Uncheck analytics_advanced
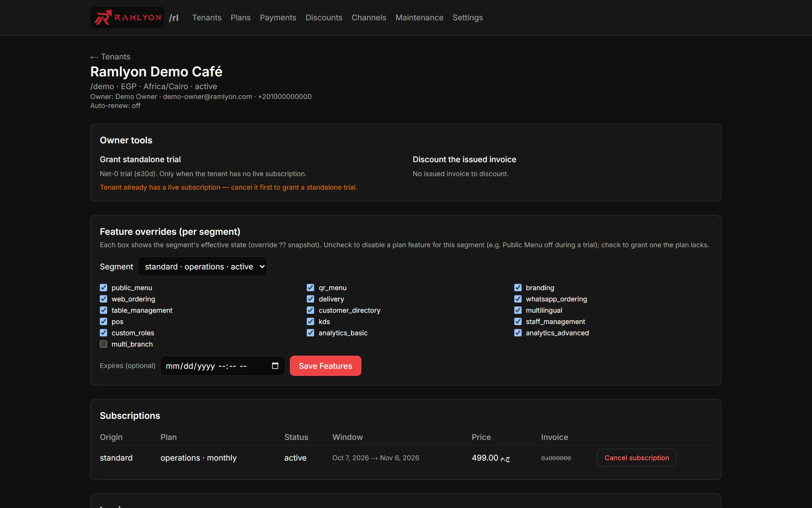This screenshot has width=812, height=508. [518, 333]
